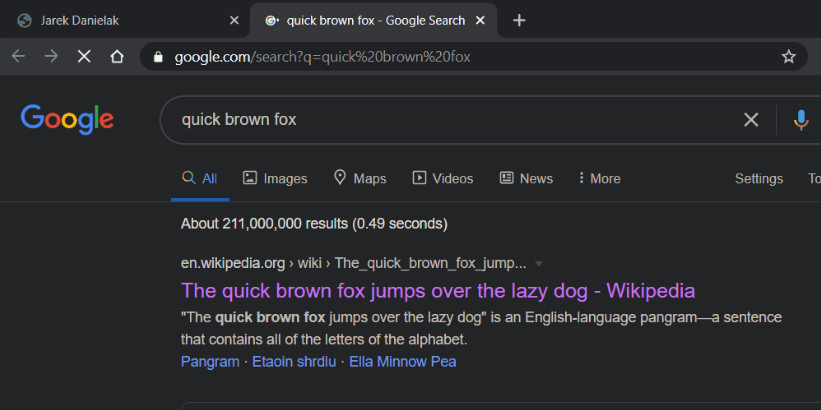Click the Videos tab play icon
The image size is (821, 410).
click(x=419, y=178)
